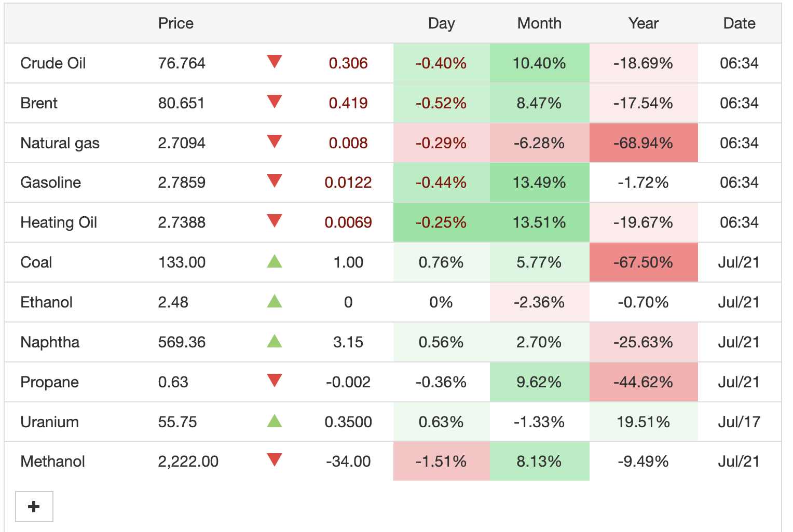The width and height of the screenshot is (793, 532).
Task: Click the Natural gas year change -68.94%
Action: coord(644,143)
